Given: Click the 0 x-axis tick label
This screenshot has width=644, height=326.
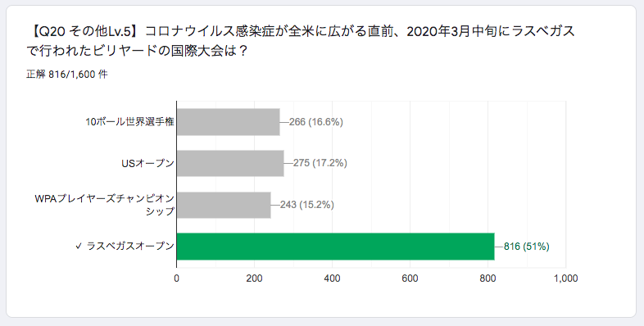Looking at the screenshot, I should (177, 278).
